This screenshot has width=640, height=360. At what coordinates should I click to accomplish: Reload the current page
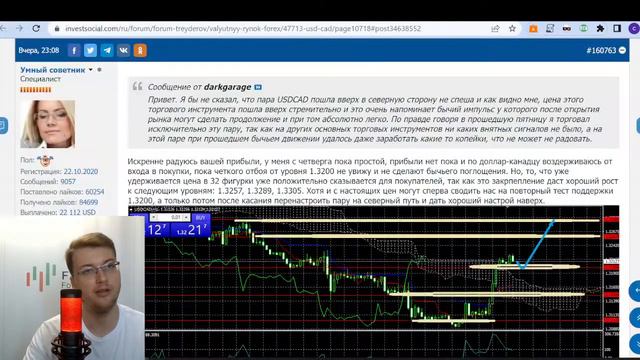coord(36,28)
